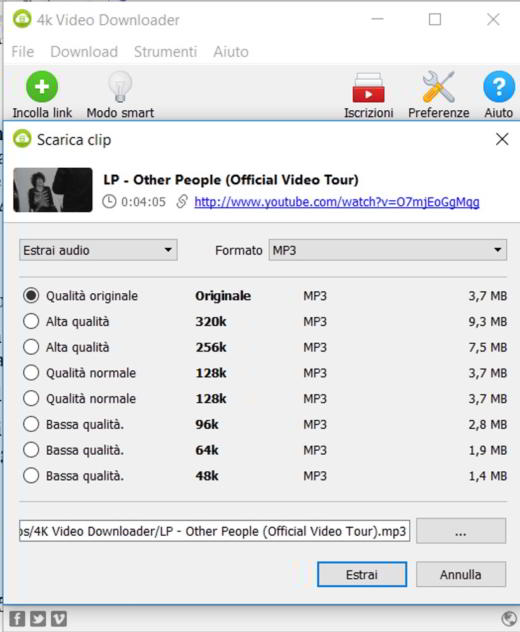Click the video title LP - Other People

tap(231, 180)
